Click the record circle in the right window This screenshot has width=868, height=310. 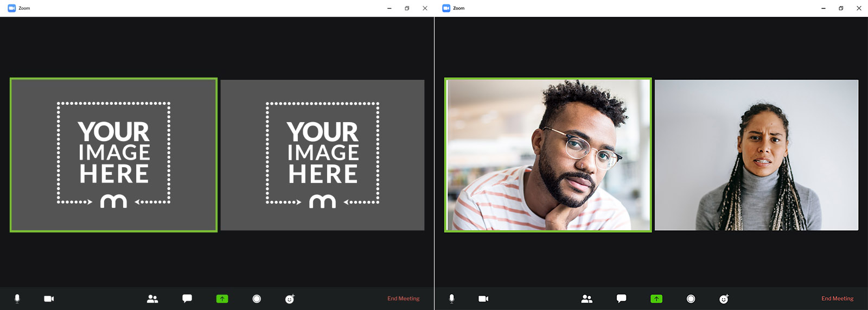(x=691, y=299)
